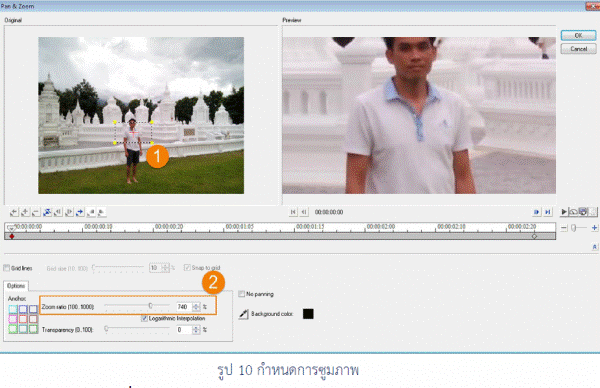
Task: Click the move key frame right icon
Action: tap(69, 212)
